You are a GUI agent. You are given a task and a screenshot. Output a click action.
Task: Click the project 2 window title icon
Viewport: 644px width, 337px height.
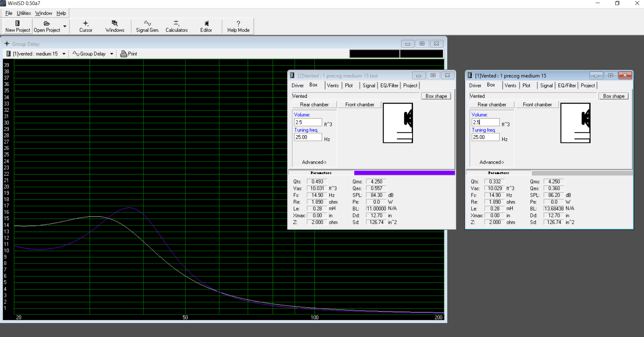click(x=292, y=76)
